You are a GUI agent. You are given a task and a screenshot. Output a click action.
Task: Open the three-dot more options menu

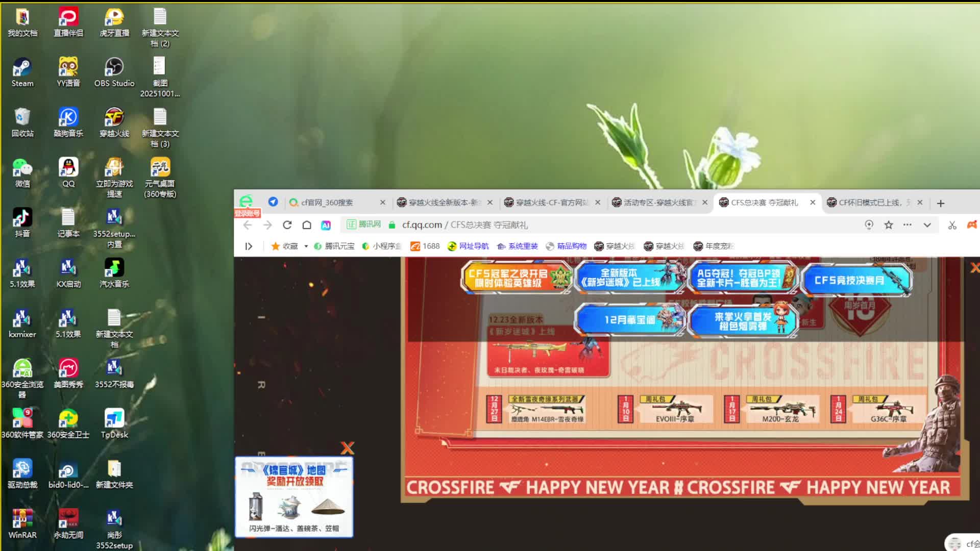(x=907, y=225)
